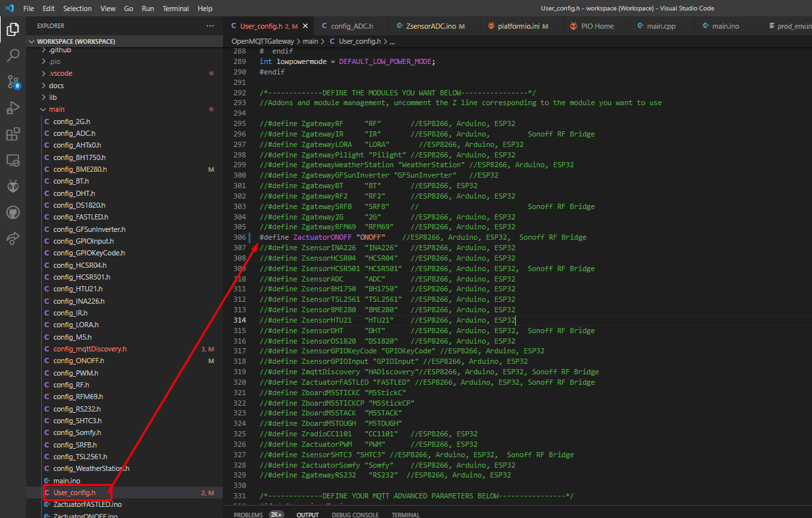Click main segment in the breadcrumb
812x518 pixels.
coord(310,41)
